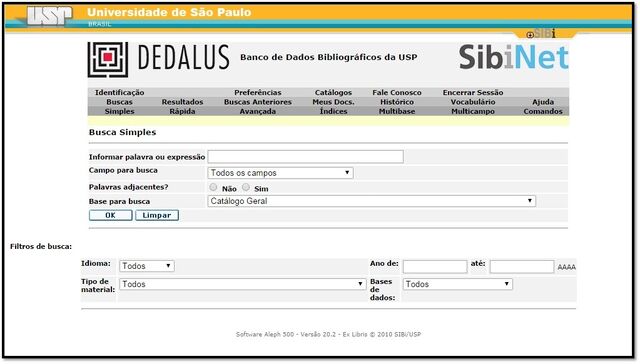Open Resultados menu item
The height and width of the screenshot is (364, 640).
point(182,102)
